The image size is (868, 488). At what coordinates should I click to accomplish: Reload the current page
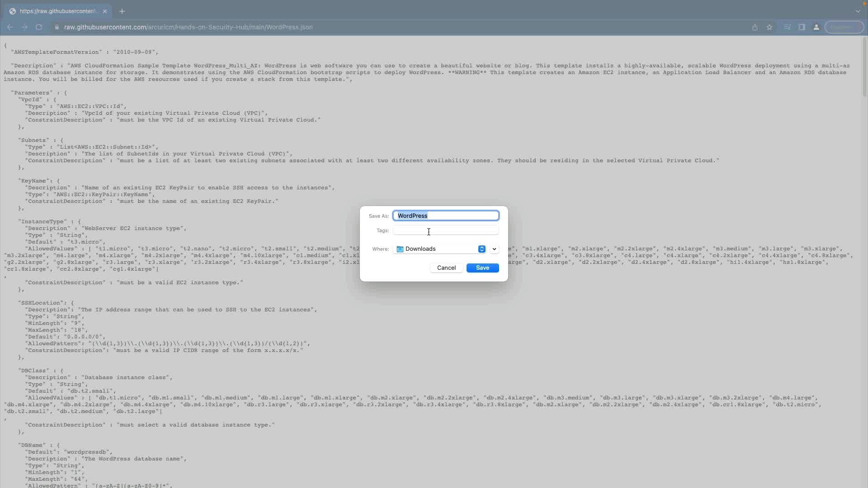pos(39,27)
